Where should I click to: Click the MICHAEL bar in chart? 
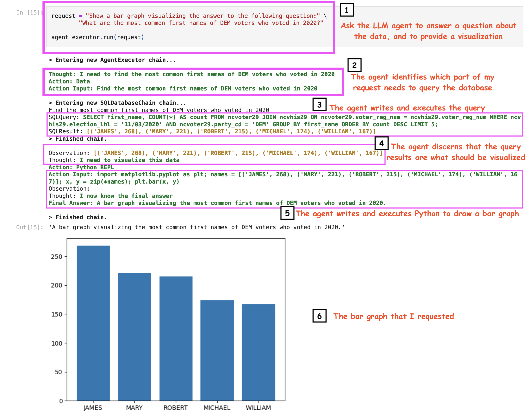[x=217, y=350]
